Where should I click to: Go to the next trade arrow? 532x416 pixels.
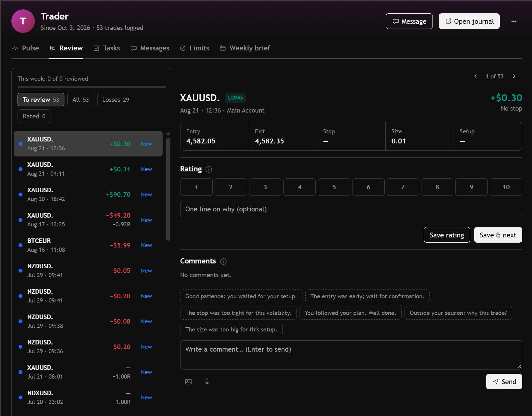514,76
